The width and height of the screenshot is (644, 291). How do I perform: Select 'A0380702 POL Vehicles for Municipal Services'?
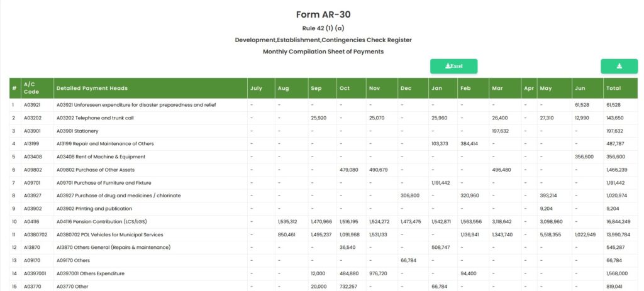coord(109,235)
